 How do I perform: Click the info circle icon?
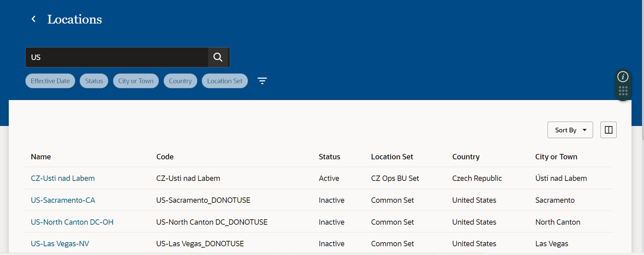pos(623,77)
